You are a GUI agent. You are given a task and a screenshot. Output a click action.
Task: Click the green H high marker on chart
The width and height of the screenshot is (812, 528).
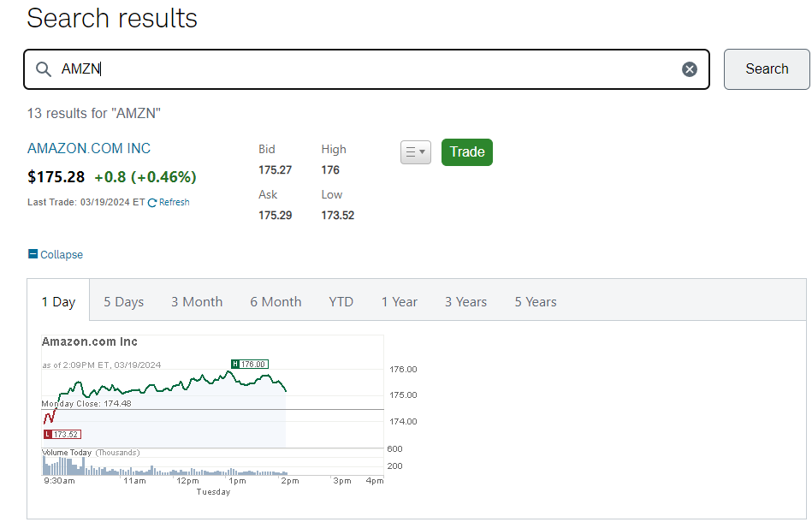click(x=235, y=364)
